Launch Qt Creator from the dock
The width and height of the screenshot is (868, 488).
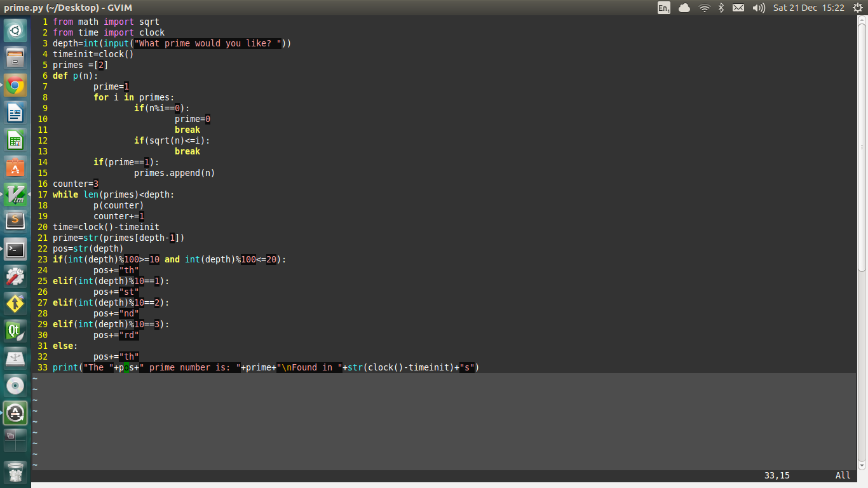click(15, 330)
